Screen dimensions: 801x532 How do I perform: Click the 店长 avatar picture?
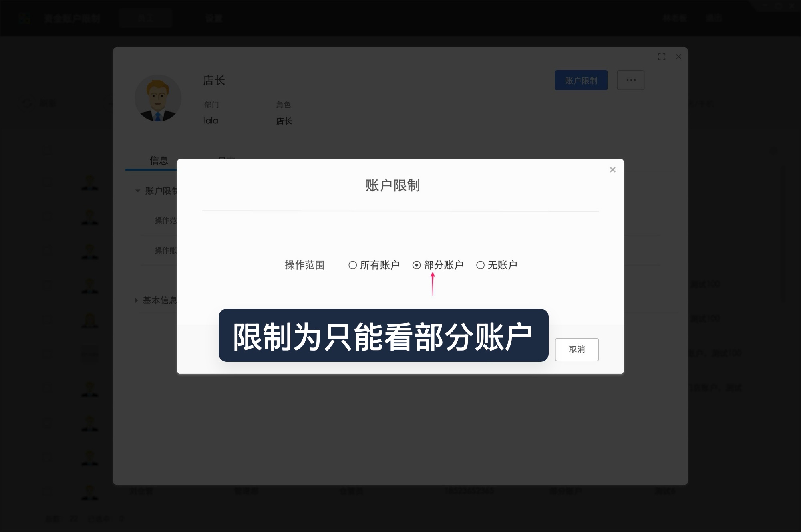pyautogui.click(x=158, y=98)
